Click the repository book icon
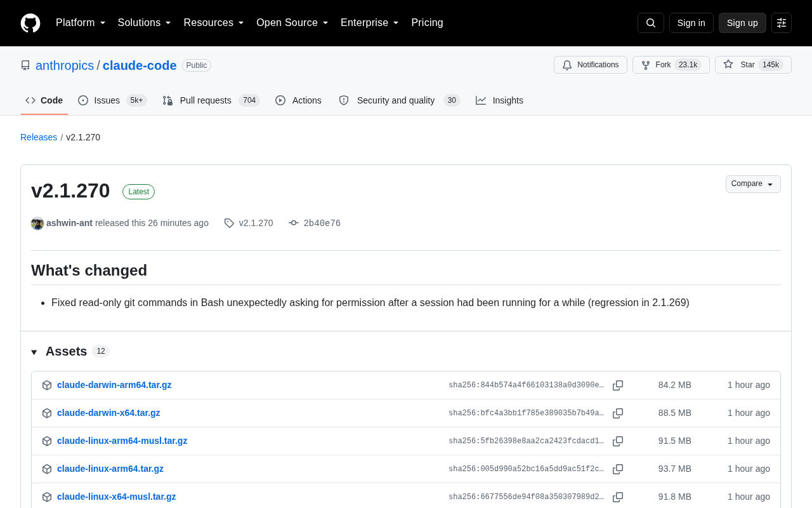The height and width of the screenshot is (508, 812). 25,65
